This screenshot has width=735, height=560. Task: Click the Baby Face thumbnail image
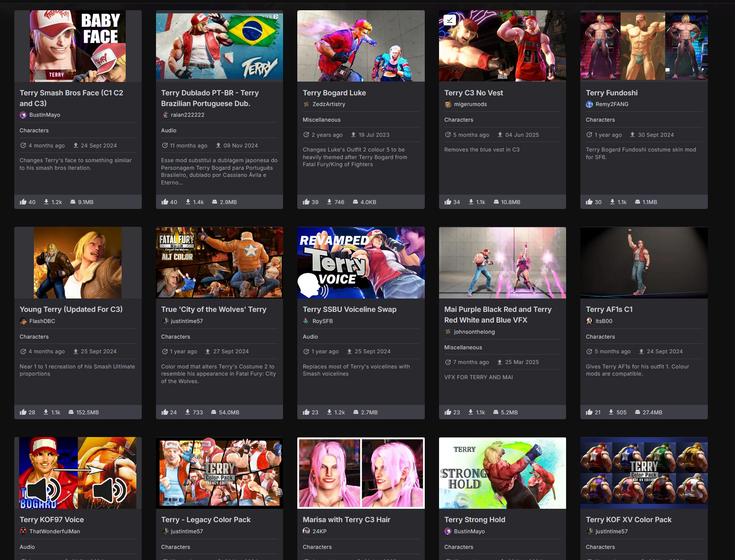click(x=78, y=46)
